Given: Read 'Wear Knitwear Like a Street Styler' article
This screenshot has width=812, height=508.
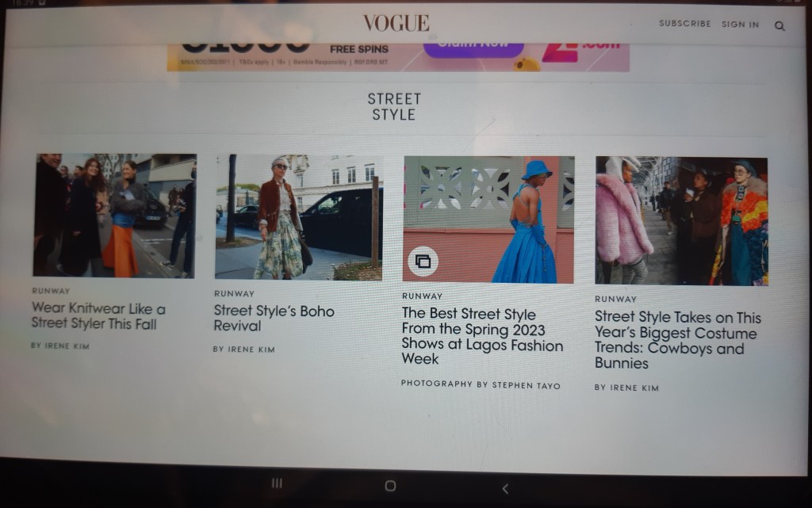Looking at the screenshot, I should pos(98,315).
